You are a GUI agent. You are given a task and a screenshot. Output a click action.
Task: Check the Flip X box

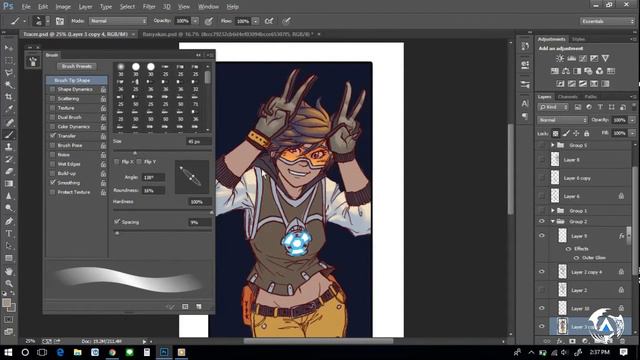click(117, 162)
